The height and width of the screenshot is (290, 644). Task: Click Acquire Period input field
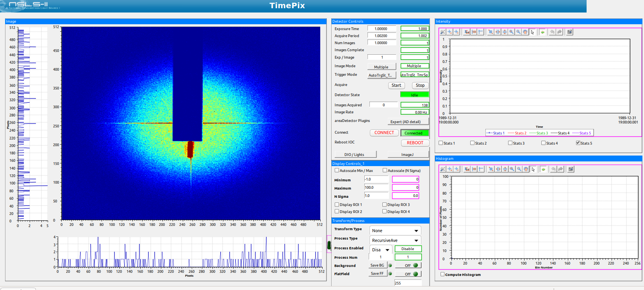click(x=382, y=36)
